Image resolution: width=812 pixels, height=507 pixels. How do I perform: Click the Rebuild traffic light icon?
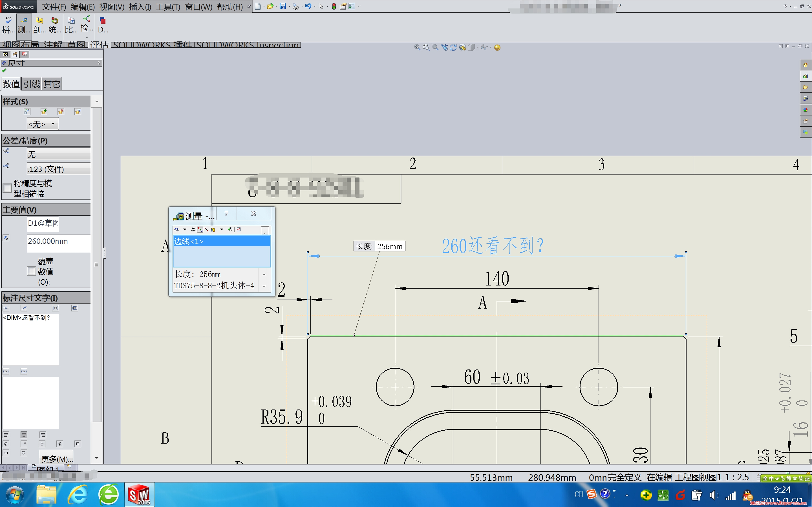click(334, 6)
